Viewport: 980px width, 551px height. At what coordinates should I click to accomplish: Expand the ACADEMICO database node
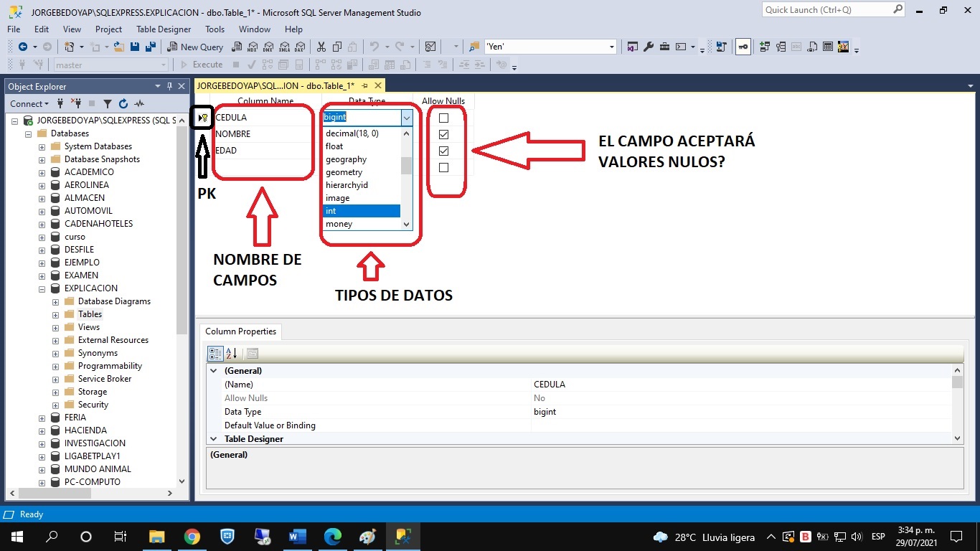(42, 172)
